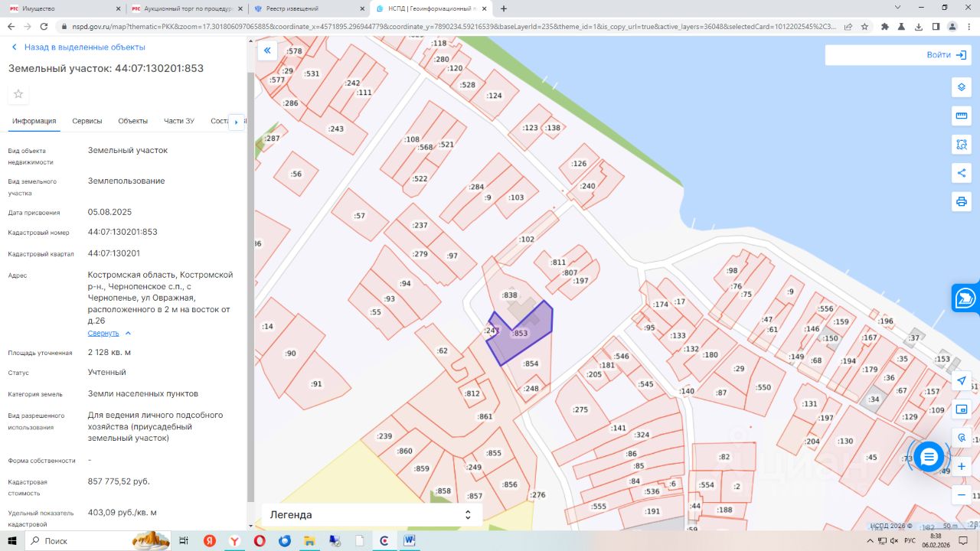
Task: Zoom in on the map with plus
Action: [961, 467]
